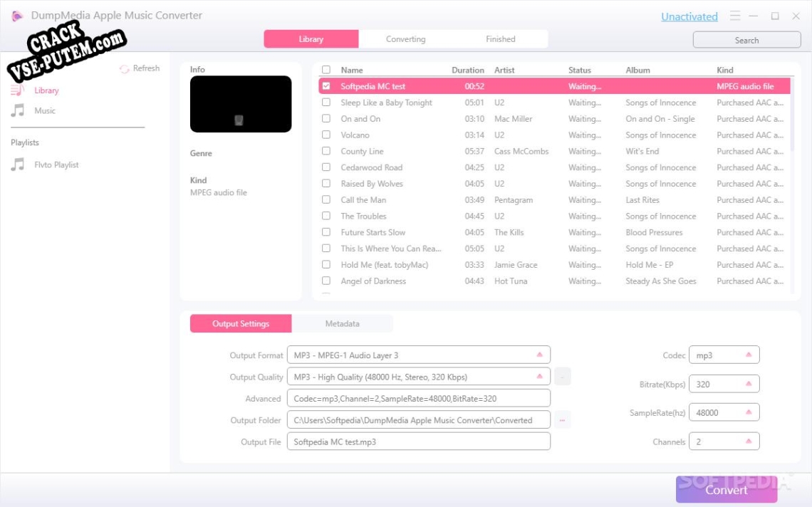Click the Search field
Viewport: 812px width, 507px height.
coord(746,40)
